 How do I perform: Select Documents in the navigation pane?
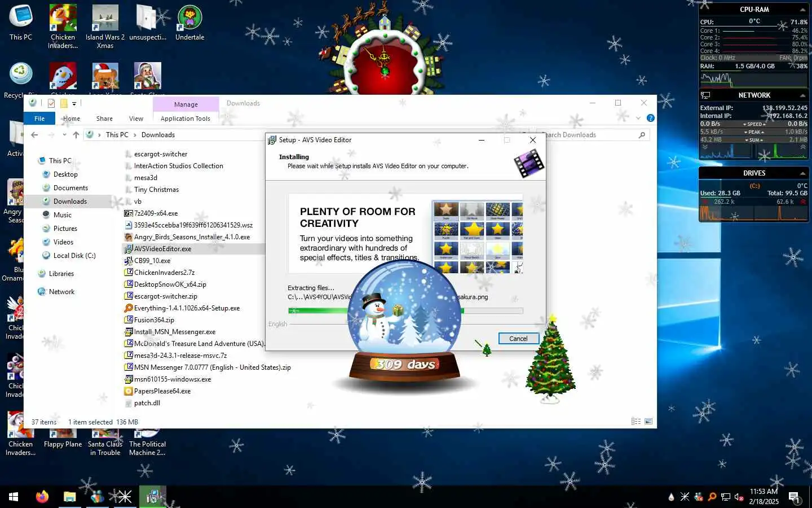70,188
